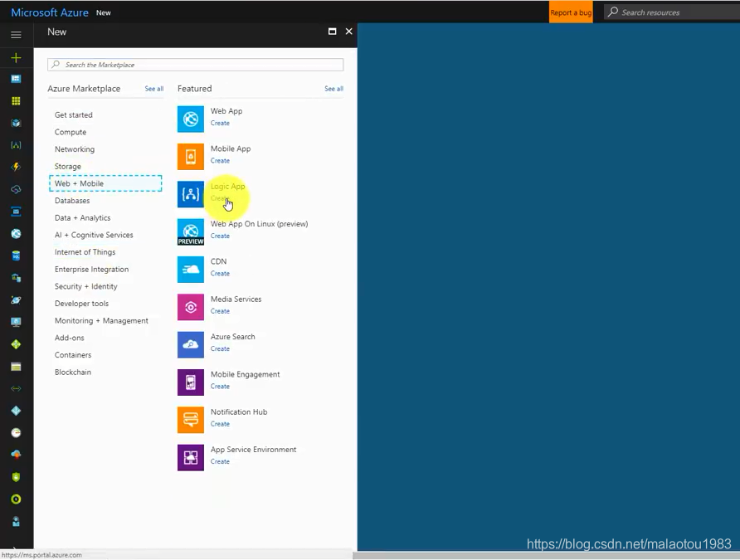The image size is (740, 560).
Task: Click the App Service Environment tile icon
Action: [x=191, y=458]
